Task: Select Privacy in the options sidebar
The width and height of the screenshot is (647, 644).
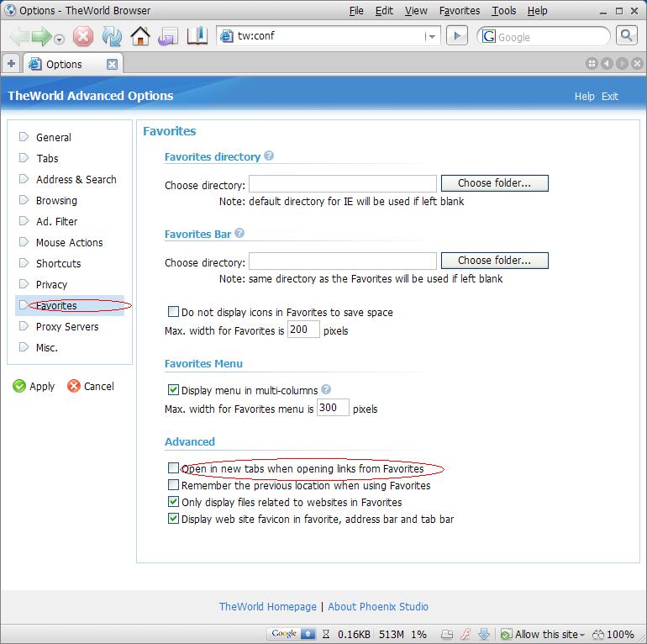Action: tap(51, 285)
